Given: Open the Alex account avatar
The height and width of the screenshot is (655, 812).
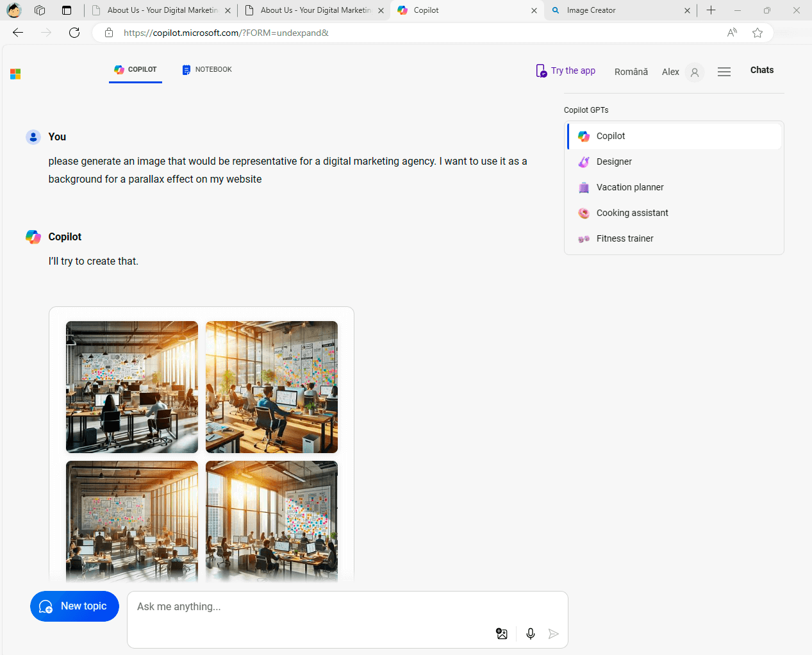Looking at the screenshot, I should tap(695, 72).
